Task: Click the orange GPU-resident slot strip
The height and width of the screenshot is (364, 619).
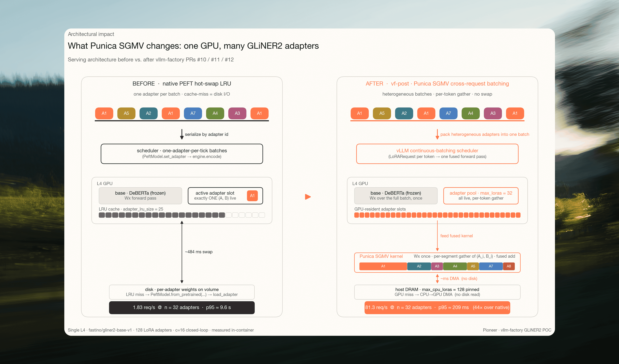Action: point(437,215)
